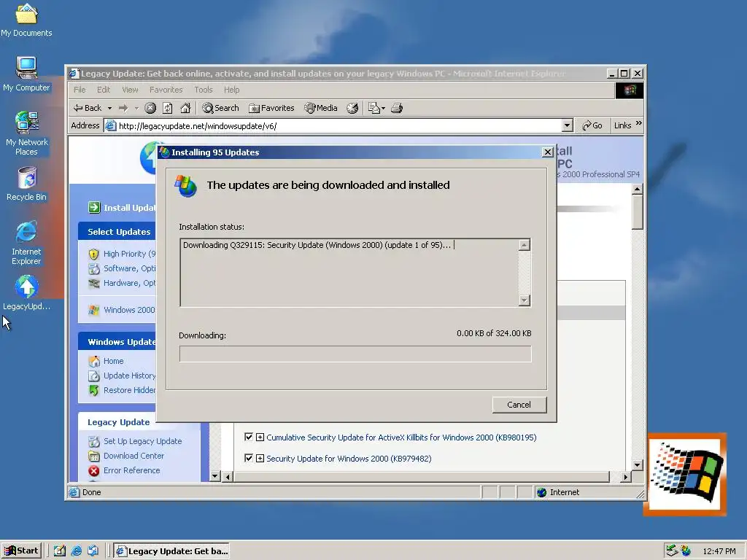Click the High Priority shield icon
747x560 pixels.
[94, 254]
